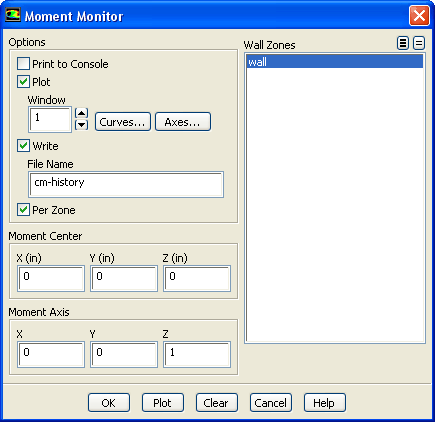Click the Moment Monitor title bar icon
The width and height of the screenshot is (435, 422).
pyautogui.click(x=13, y=15)
